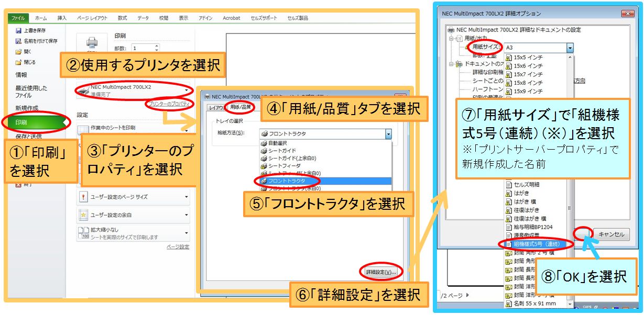This screenshot has width=644, height=315.
Task: Open the ファイル tab
Action: tap(18, 18)
